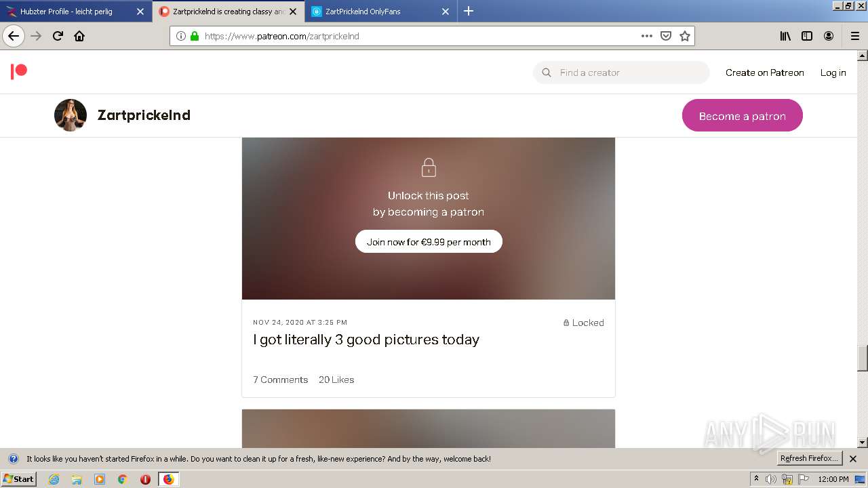868x488 pixels.
Task: Click the scrollbar up arrow
Action: point(863,56)
